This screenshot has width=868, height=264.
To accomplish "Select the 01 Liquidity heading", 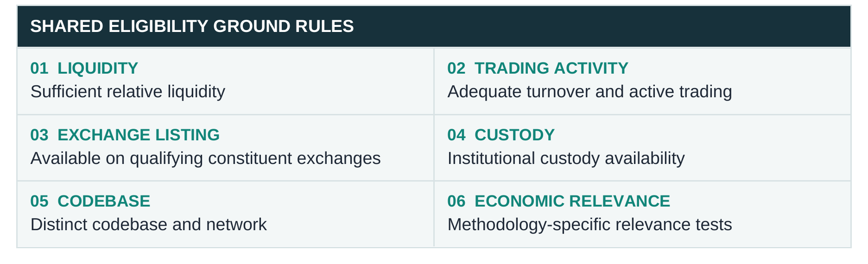I will pyautogui.click(x=84, y=68).
